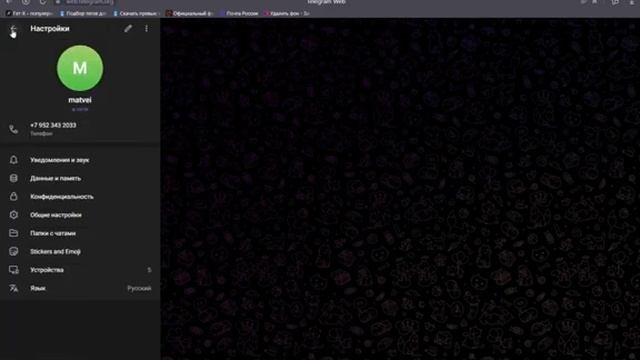Click the Почта России bookmark

[238, 13]
